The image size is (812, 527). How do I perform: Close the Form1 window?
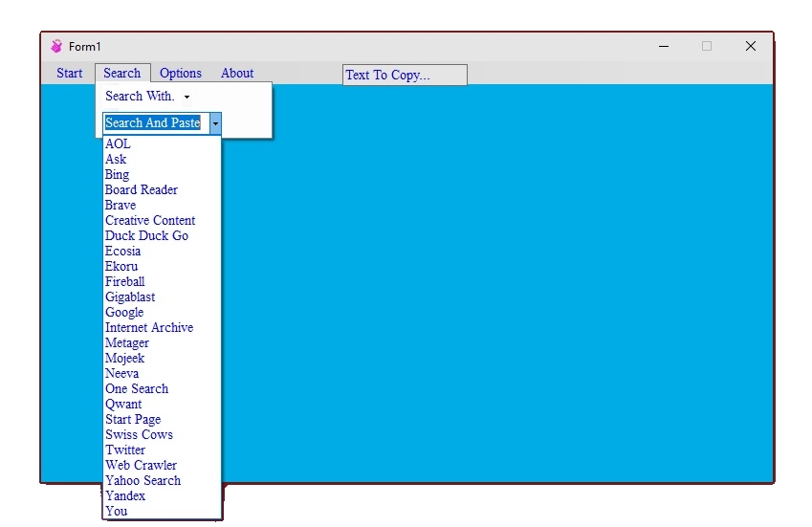coord(751,47)
